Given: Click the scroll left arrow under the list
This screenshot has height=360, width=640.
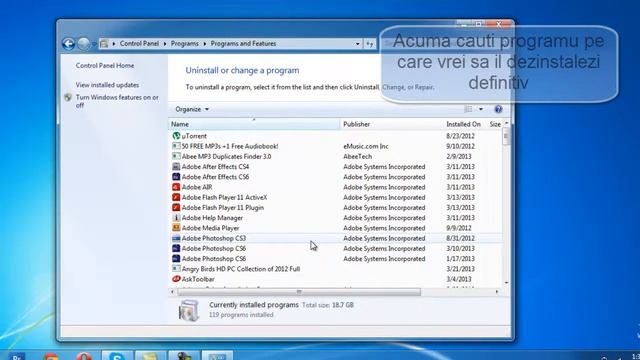Looking at the screenshot, I should click(x=172, y=292).
